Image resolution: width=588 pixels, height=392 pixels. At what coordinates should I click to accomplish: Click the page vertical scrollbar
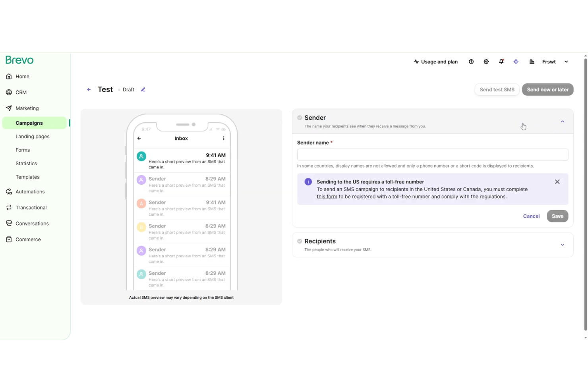click(x=586, y=195)
